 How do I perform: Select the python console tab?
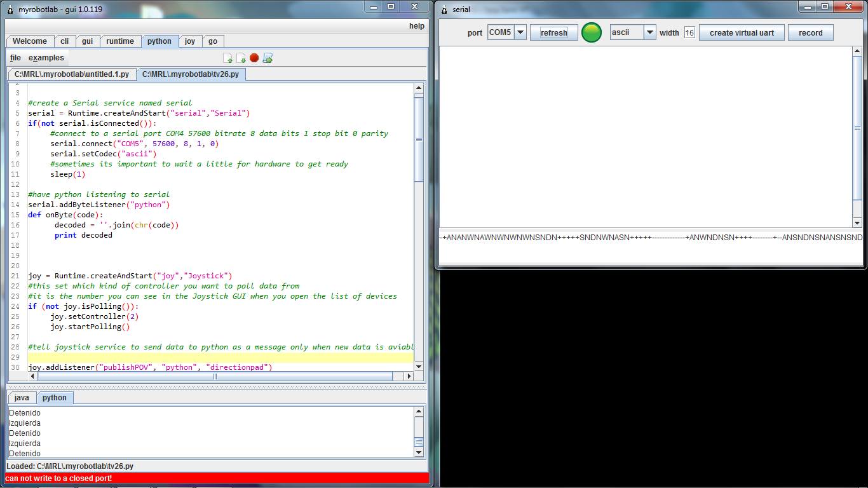pos(55,398)
